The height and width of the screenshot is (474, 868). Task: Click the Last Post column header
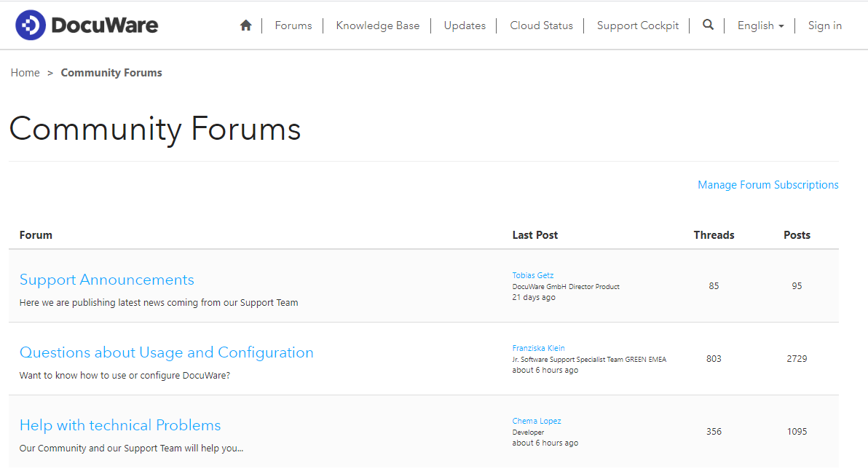tap(534, 235)
